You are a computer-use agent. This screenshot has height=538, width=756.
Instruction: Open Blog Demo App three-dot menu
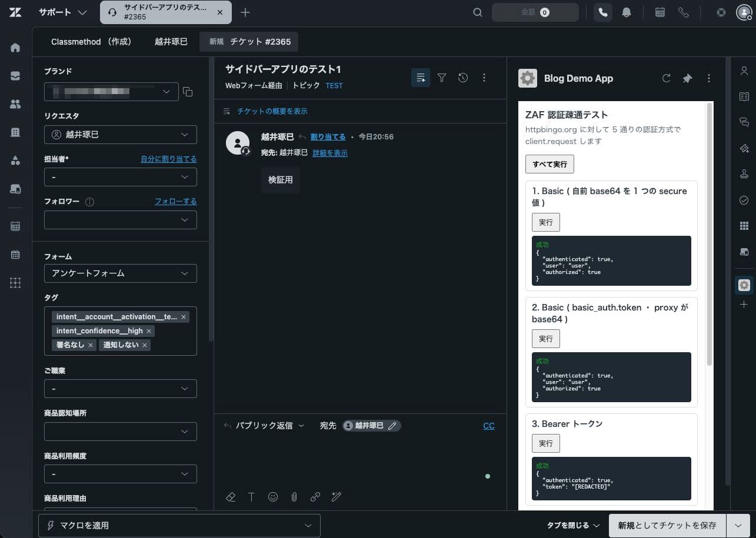point(709,78)
